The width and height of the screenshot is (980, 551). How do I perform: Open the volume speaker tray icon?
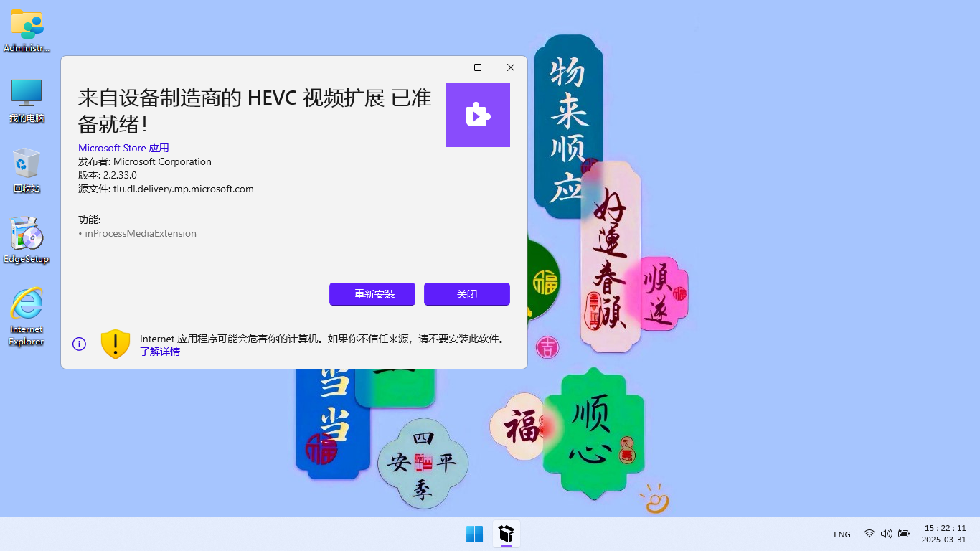[887, 534]
